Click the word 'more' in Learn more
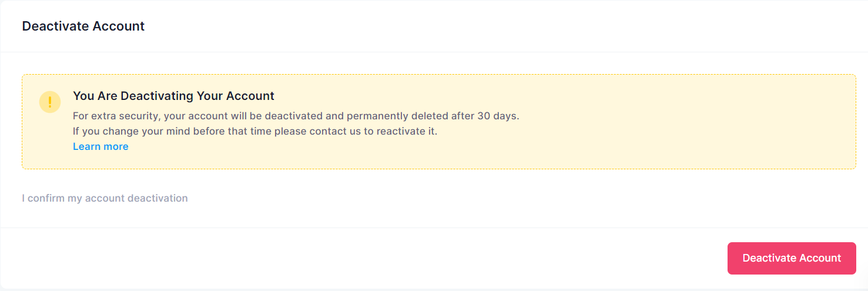The image size is (868, 291). coord(116,146)
